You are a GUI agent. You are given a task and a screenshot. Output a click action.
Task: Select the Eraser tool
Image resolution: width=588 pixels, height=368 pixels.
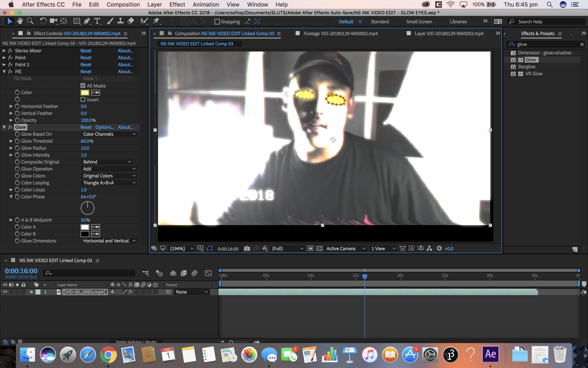(131, 21)
